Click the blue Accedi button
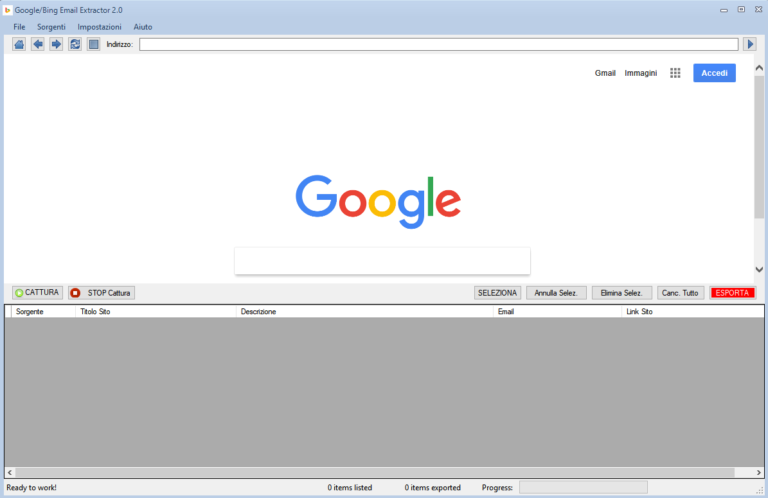 [714, 73]
